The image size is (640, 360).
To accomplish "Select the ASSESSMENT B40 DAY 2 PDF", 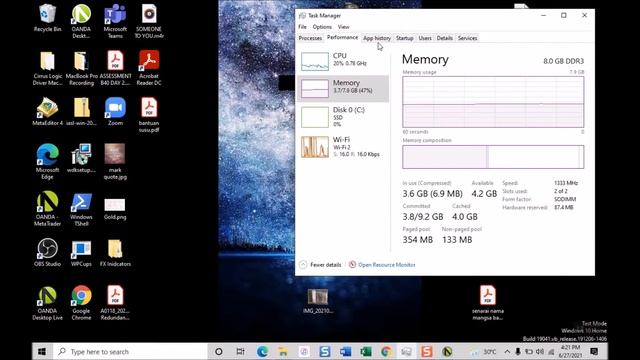I will [115, 68].
